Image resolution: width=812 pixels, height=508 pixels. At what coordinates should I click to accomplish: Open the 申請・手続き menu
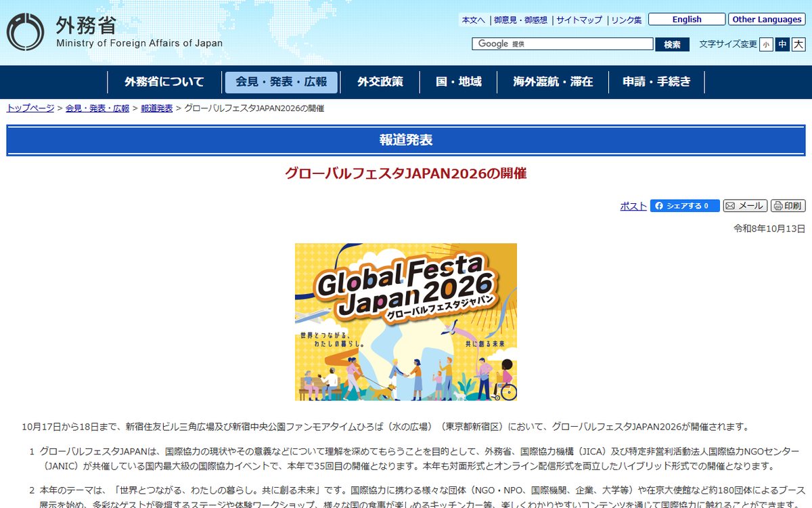(657, 82)
